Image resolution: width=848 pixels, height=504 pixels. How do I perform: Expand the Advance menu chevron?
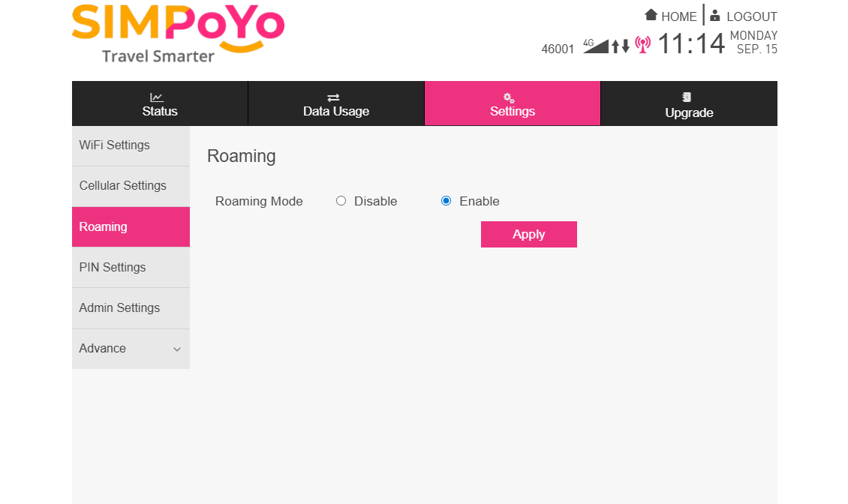pyautogui.click(x=177, y=349)
